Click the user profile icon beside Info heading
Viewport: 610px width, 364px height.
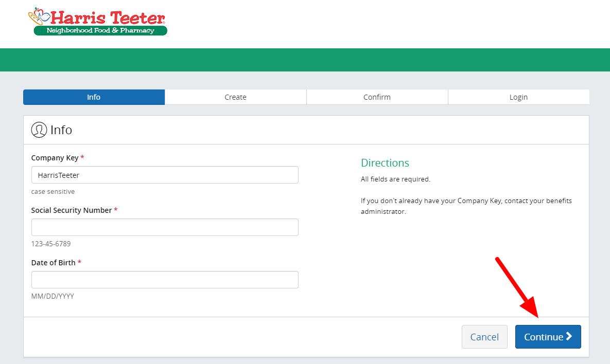(x=39, y=130)
